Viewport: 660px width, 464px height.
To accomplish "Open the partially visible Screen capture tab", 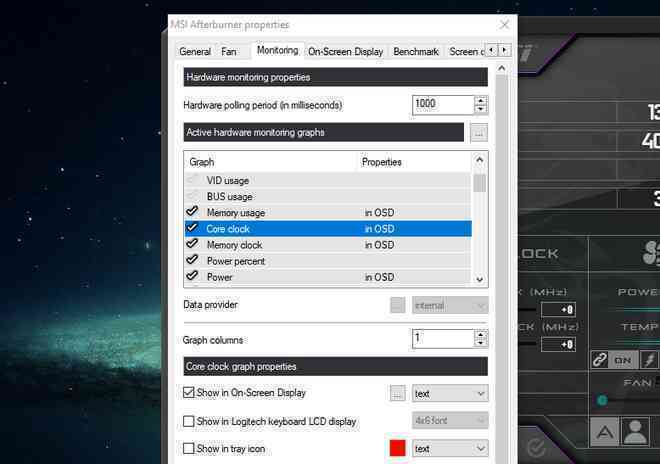I will coord(466,52).
